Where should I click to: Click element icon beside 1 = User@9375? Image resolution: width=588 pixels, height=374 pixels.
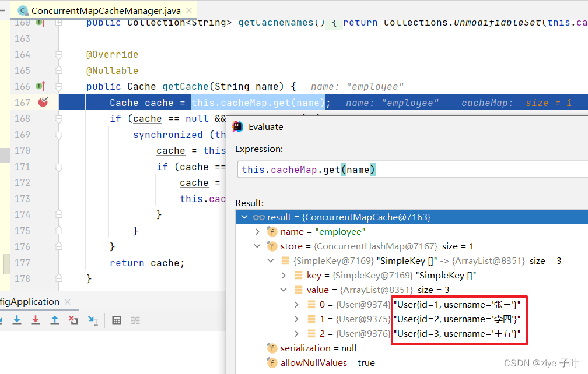click(311, 319)
